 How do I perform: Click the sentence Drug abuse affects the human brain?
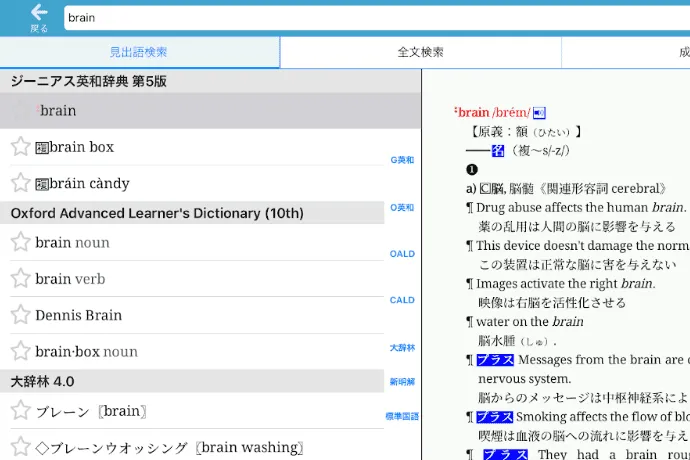[x=581, y=208]
